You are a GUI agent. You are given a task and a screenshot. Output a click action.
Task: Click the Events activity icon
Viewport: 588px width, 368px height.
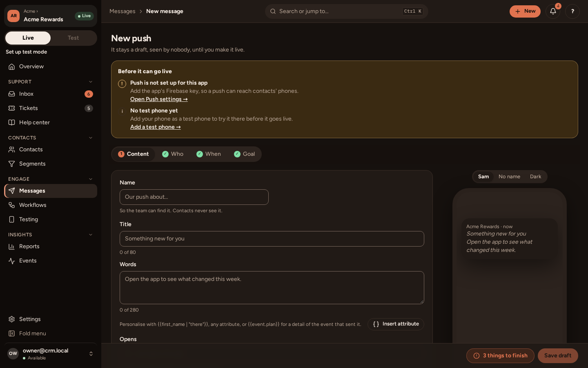tap(12, 261)
